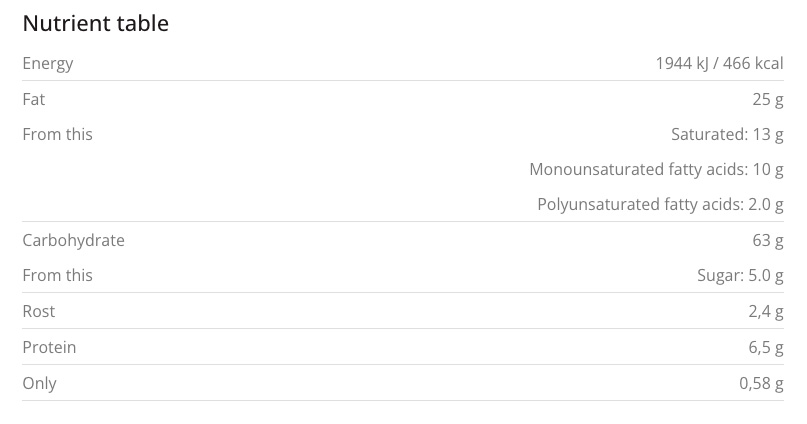Click the From this label beside Saturated
Image resolution: width=807 pixels, height=424 pixels.
coord(57,134)
